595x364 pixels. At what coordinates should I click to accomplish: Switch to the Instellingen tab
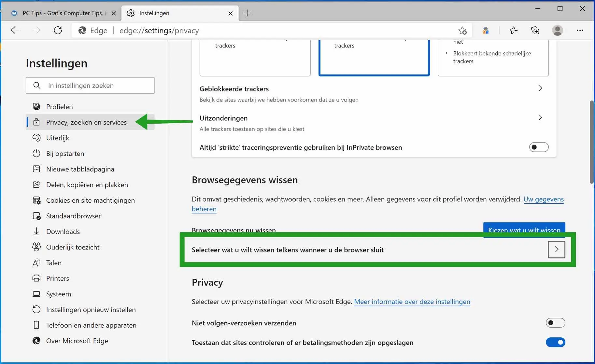click(x=180, y=13)
